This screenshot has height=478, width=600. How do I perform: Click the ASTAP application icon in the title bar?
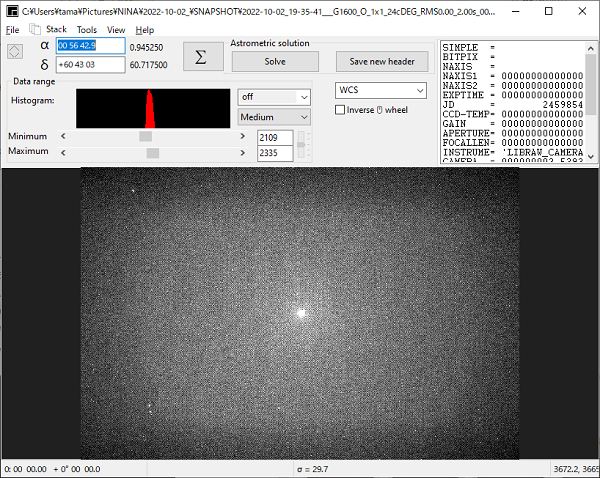12,11
